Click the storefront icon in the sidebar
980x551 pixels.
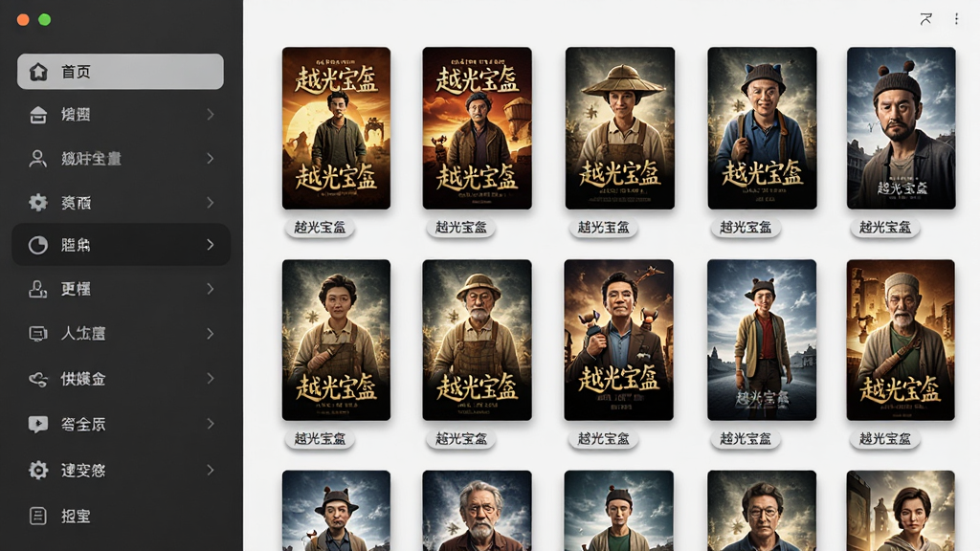[x=38, y=115]
